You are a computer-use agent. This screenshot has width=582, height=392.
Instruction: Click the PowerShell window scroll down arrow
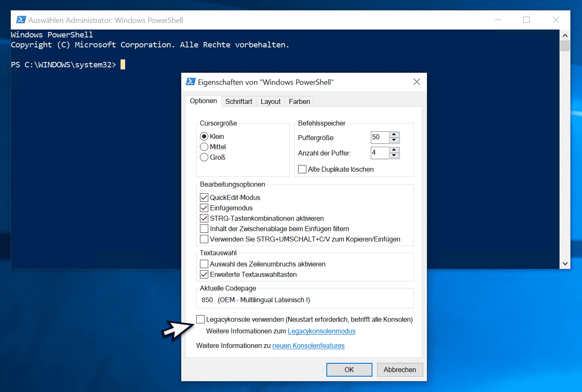[x=565, y=264]
